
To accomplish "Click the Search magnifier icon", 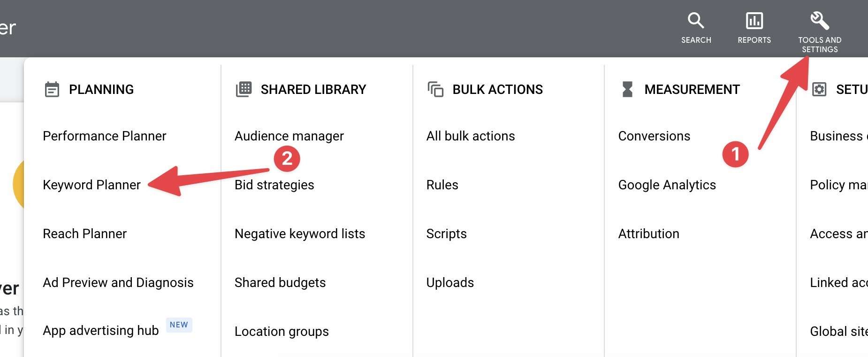I will point(696,21).
